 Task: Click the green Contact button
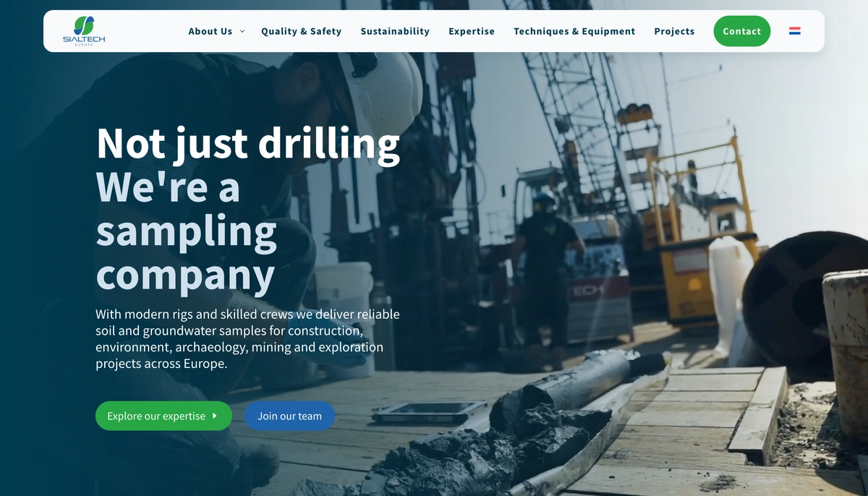click(741, 31)
